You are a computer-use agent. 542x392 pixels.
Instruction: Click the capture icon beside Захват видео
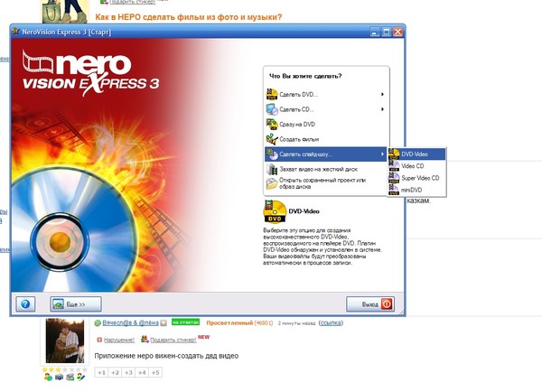(272, 169)
